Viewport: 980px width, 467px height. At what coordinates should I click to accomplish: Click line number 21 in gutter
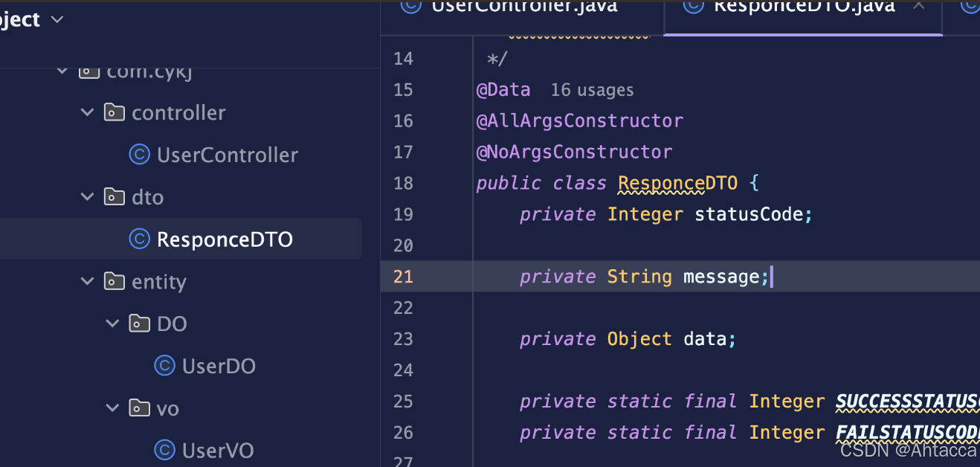[x=403, y=277]
